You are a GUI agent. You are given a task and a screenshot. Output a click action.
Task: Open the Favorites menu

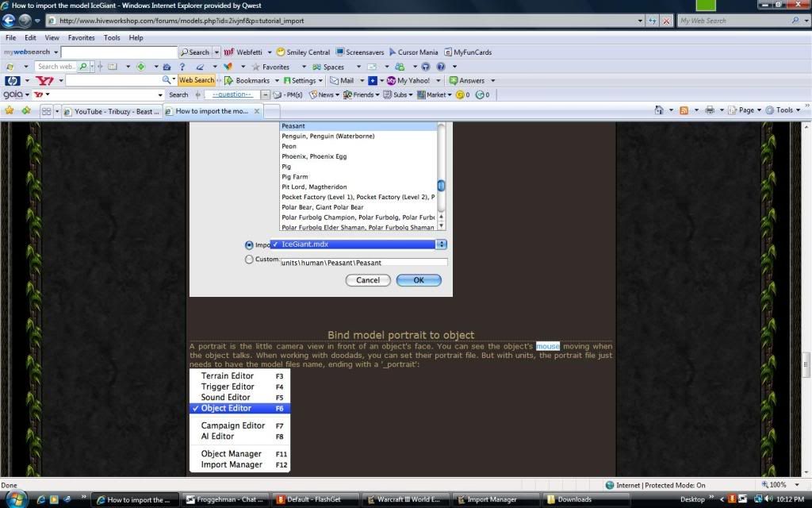(82, 38)
